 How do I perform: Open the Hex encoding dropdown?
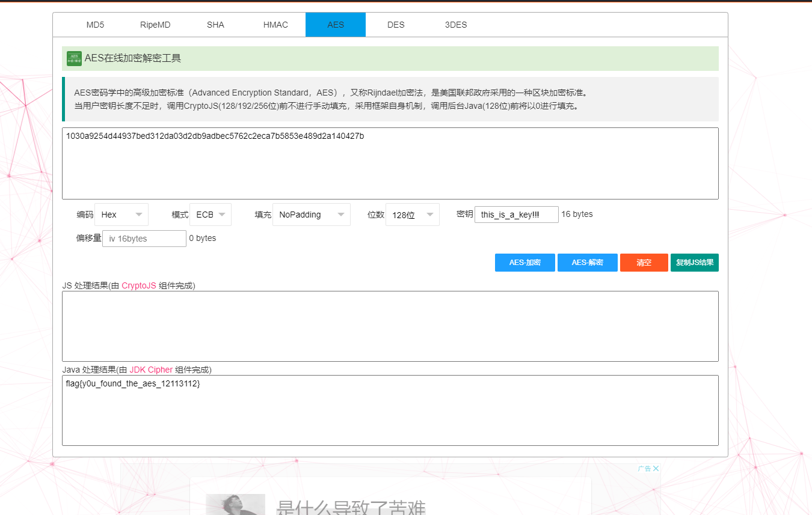[121, 215]
